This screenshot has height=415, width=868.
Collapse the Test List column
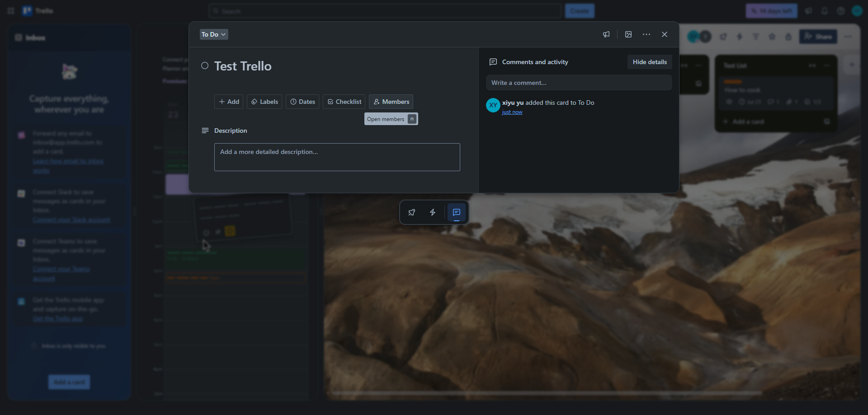(812, 65)
